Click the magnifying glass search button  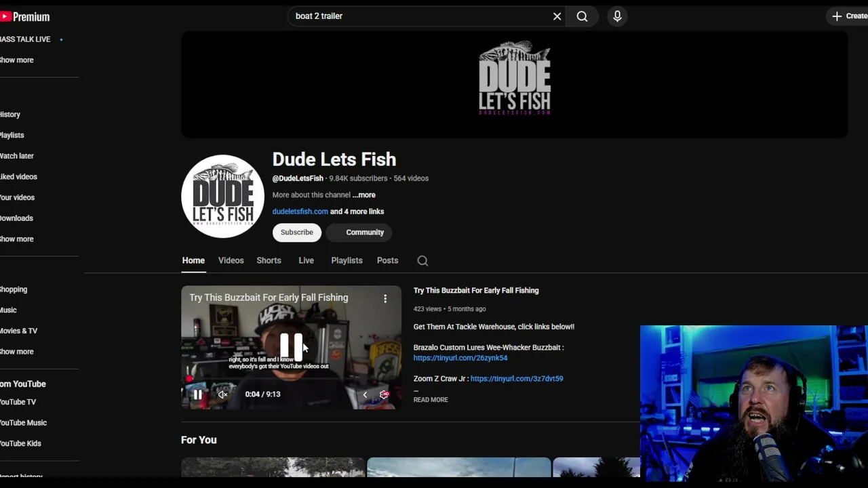tap(583, 16)
